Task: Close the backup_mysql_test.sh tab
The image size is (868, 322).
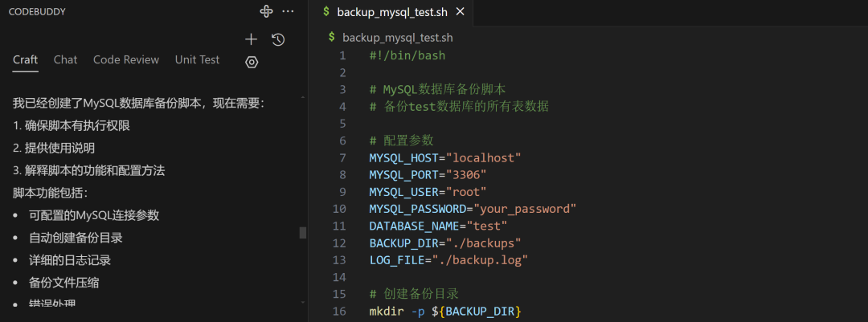Action: (460, 12)
